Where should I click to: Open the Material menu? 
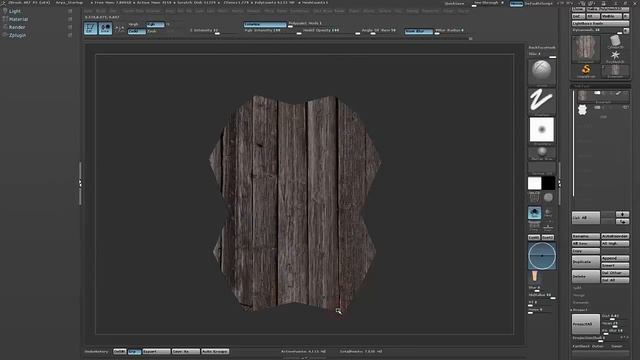click(x=19, y=19)
